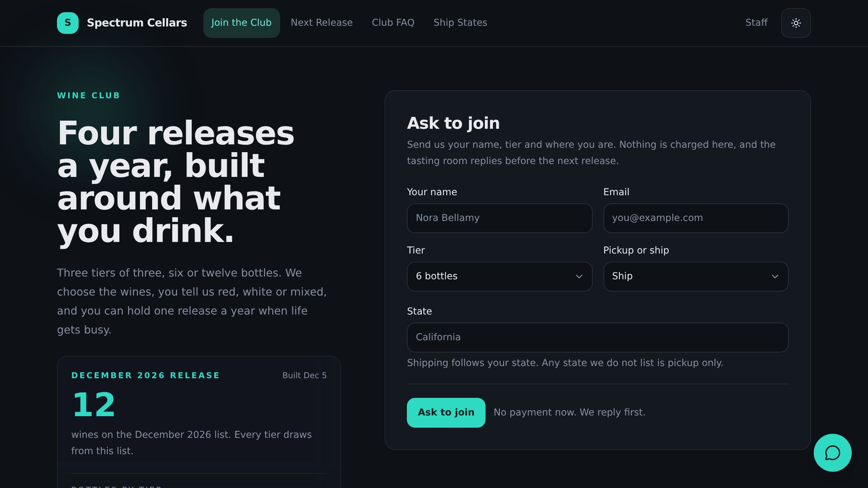868x488 pixels.
Task: Focus the State input field
Action: pos(597,337)
